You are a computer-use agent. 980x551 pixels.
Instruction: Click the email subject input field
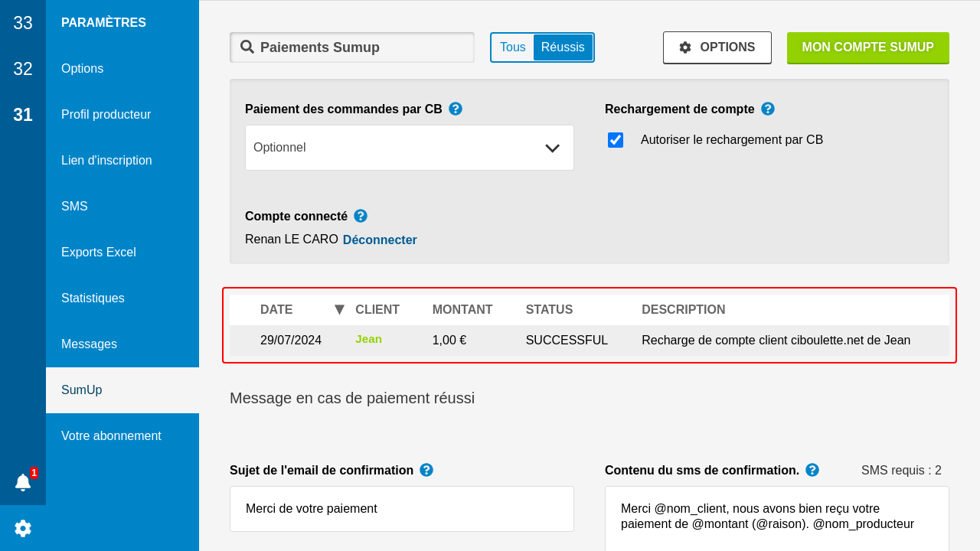tap(402, 509)
